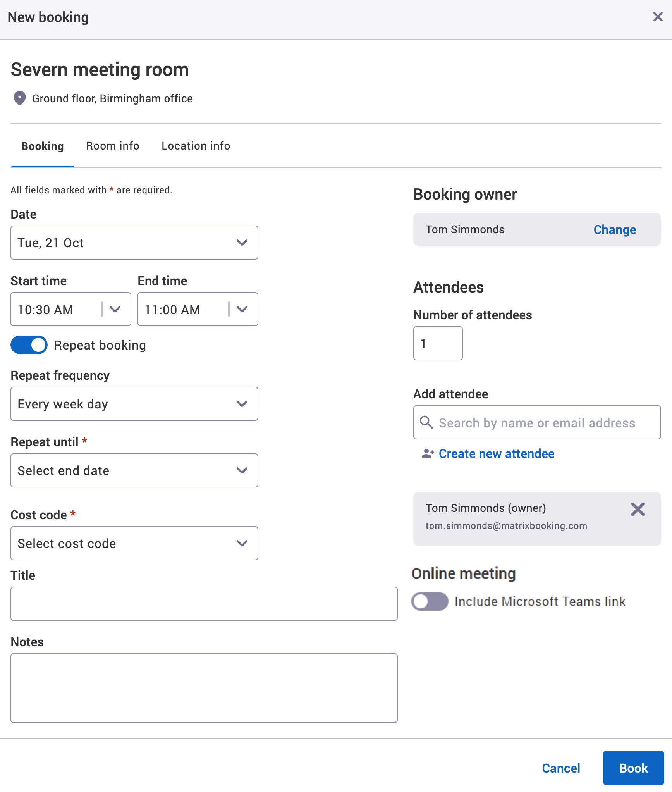Switch to the Room info tab
Screen dimensions: 672x792
(x=112, y=146)
